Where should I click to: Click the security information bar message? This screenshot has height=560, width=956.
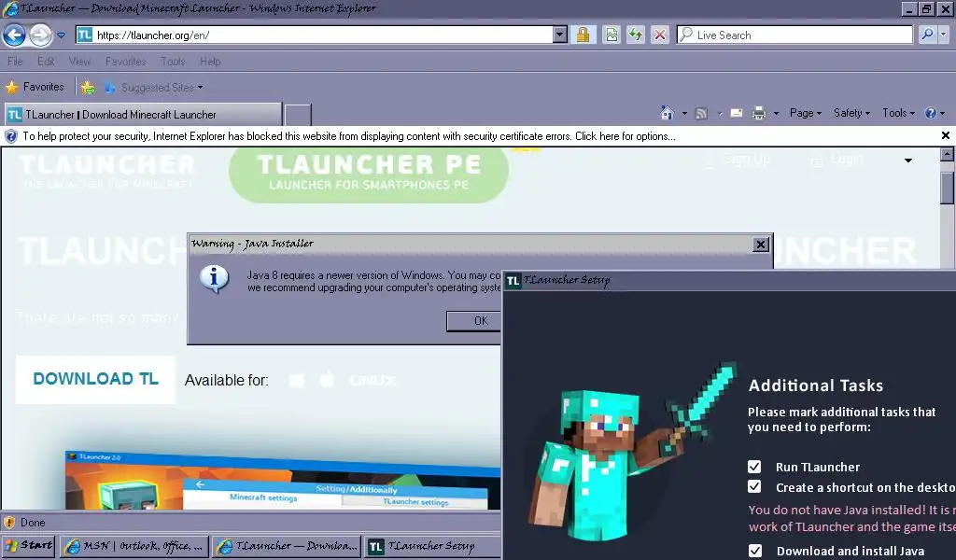[349, 136]
